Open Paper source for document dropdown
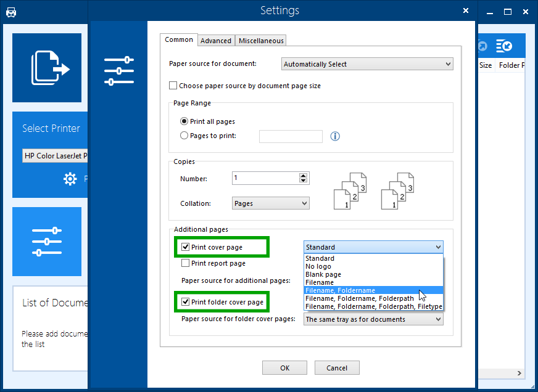The height and width of the screenshot is (392, 538). [367, 64]
